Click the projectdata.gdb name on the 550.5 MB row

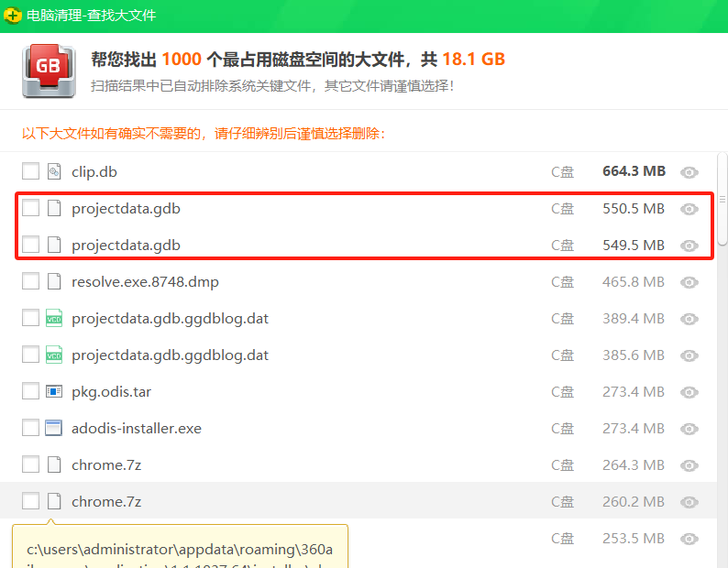pos(126,209)
